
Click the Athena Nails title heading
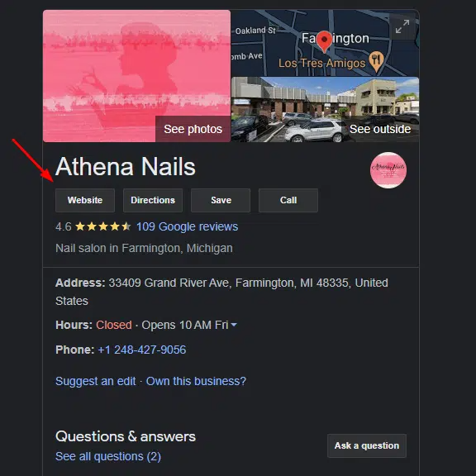(126, 167)
